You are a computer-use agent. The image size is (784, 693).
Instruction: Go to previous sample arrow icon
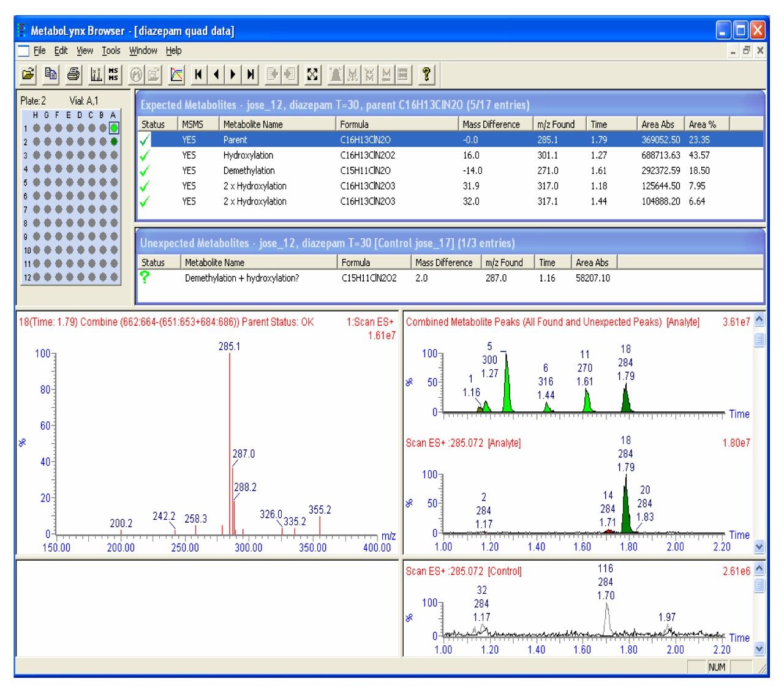pyautogui.click(x=216, y=75)
